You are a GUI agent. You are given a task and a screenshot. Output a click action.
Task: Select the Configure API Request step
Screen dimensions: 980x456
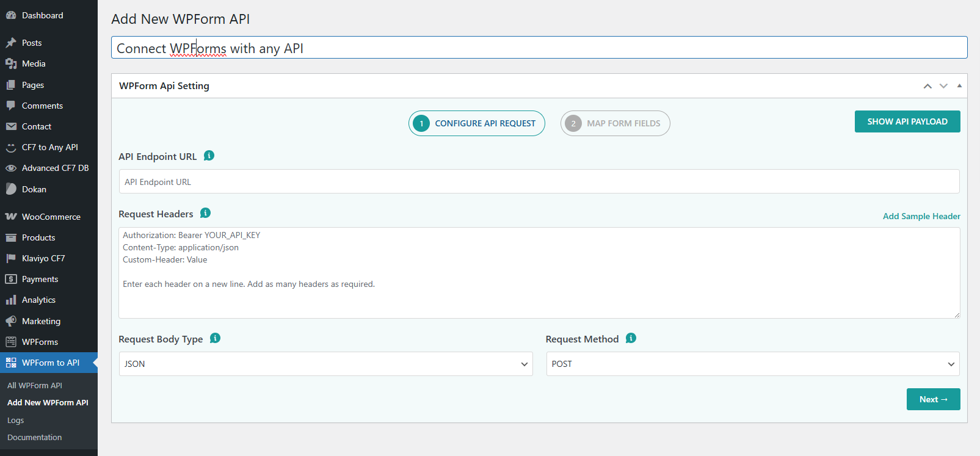(476, 123)
